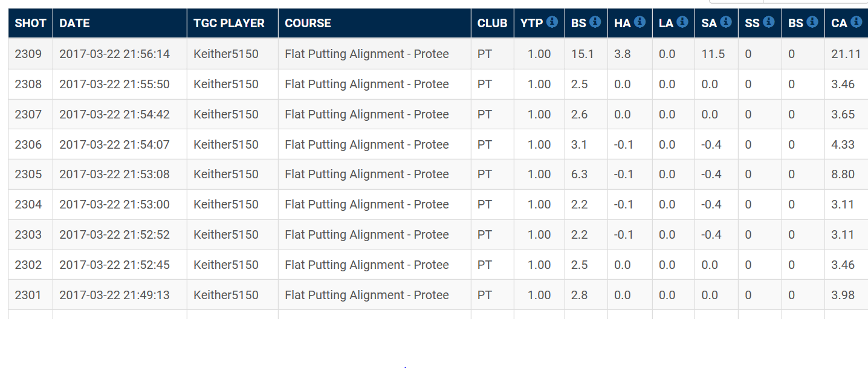Sort table by COURSE header

(x=308, y=23)
